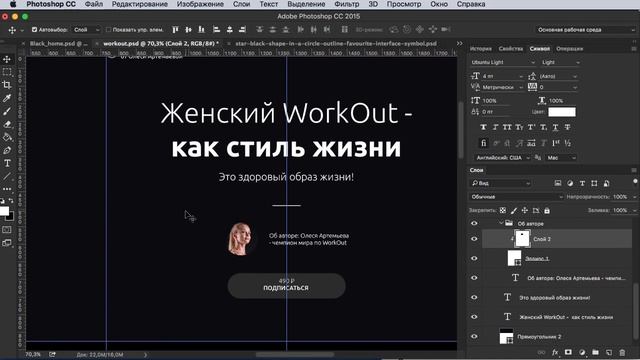Open the Обычные blend mode dropdown

tap(516, 197)
